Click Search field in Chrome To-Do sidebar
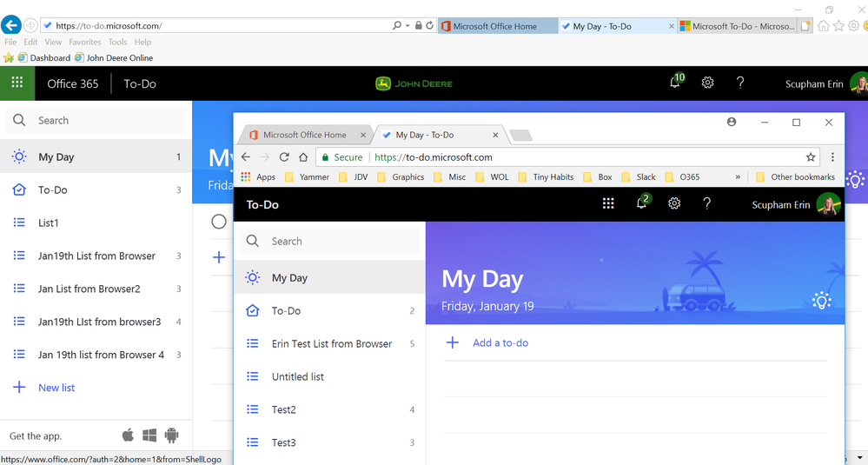Screen dimensions: 868x465 click(330, 241)
